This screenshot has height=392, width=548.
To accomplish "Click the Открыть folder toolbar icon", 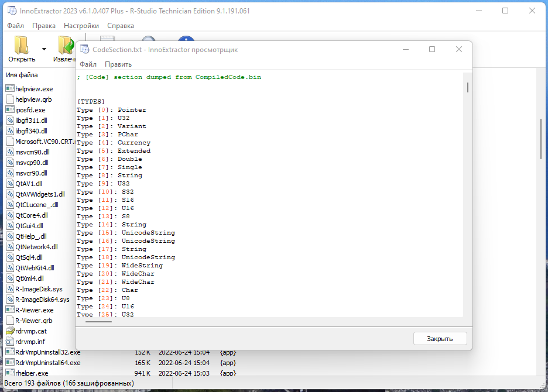I will [22, 45].
